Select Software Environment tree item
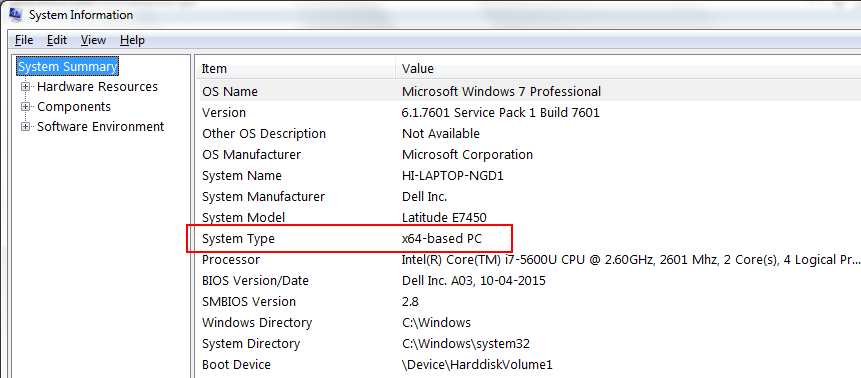The height and width of the screenshot is (378, 861). click(100, 127)
